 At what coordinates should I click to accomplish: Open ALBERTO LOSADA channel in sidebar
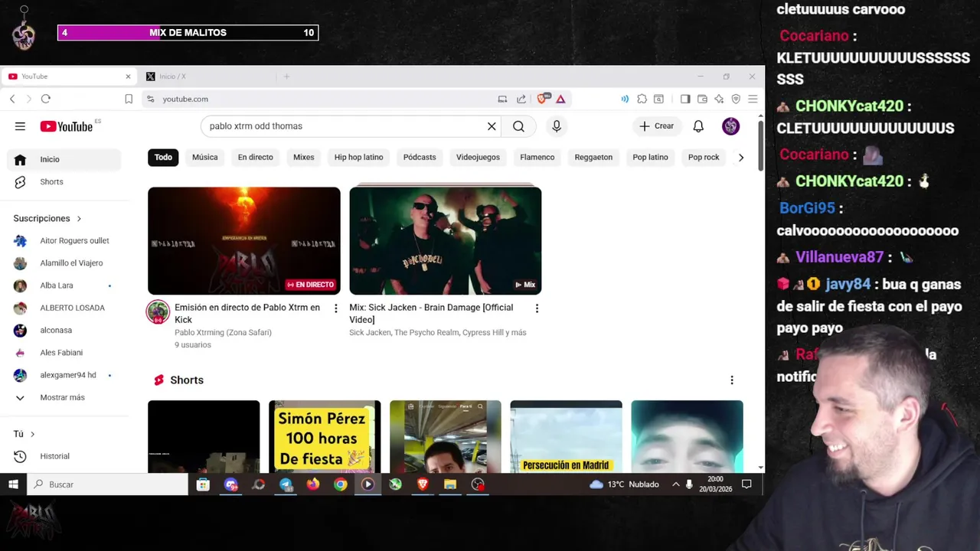coord(64,308)
